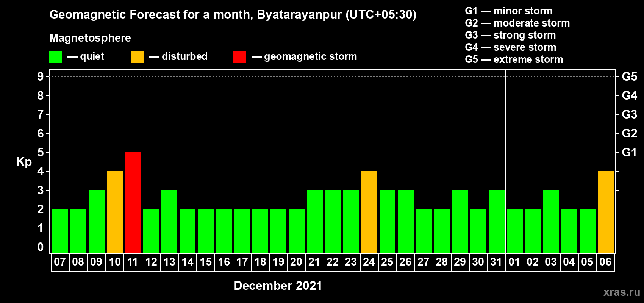Open the xras.ru watermark link
Screen dimensions: 644x303
[622, 292]
